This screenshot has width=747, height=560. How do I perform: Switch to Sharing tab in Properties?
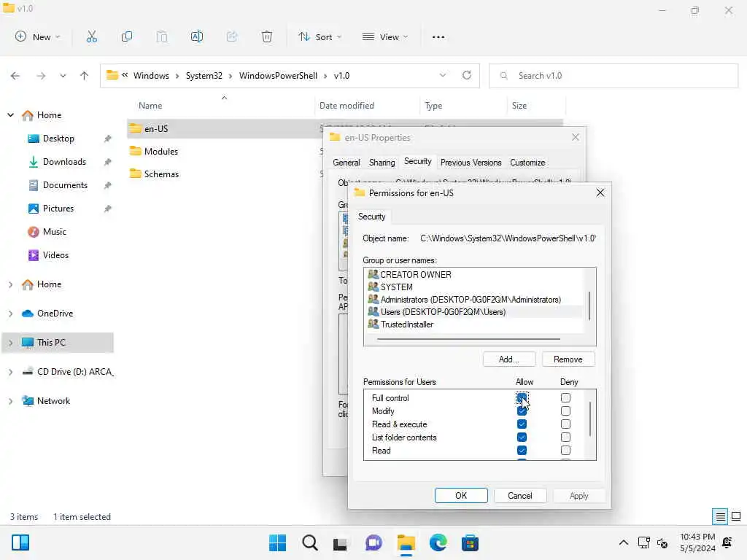tap(382, 163)
